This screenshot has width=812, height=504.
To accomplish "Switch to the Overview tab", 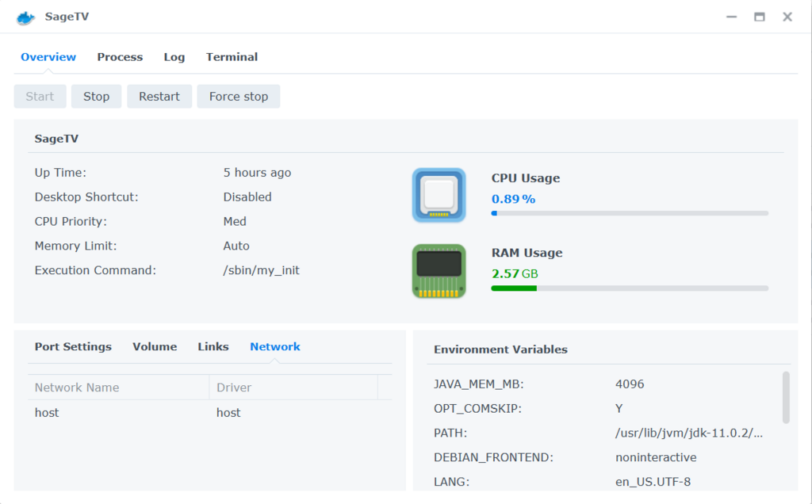I will (x=48, y=57).
